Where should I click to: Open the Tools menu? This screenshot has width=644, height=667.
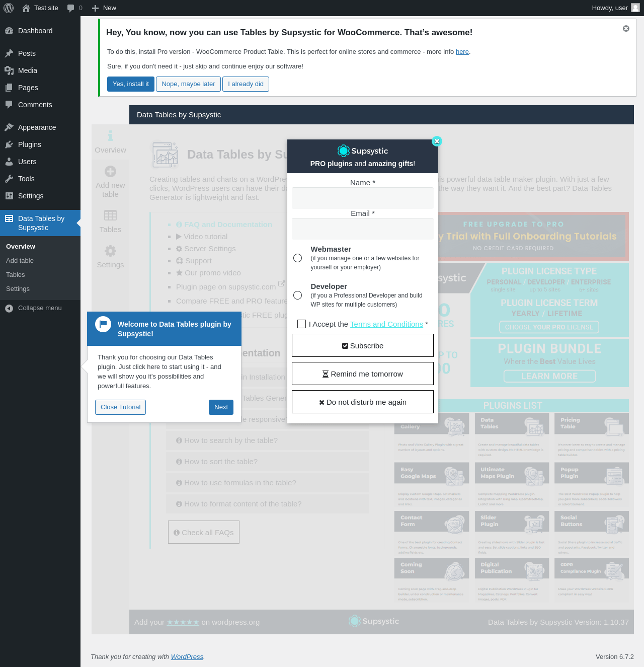pyautogui.click(x=40, y=179)
